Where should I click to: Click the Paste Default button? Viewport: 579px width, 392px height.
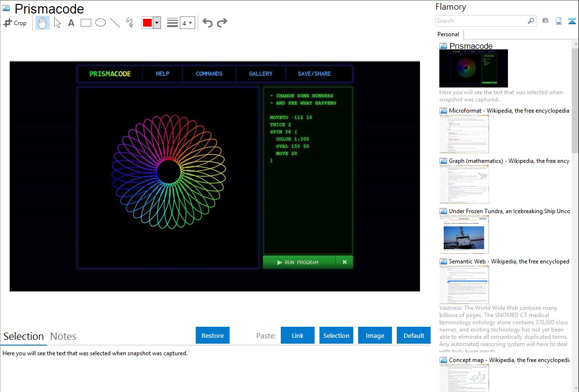(414, 335)
